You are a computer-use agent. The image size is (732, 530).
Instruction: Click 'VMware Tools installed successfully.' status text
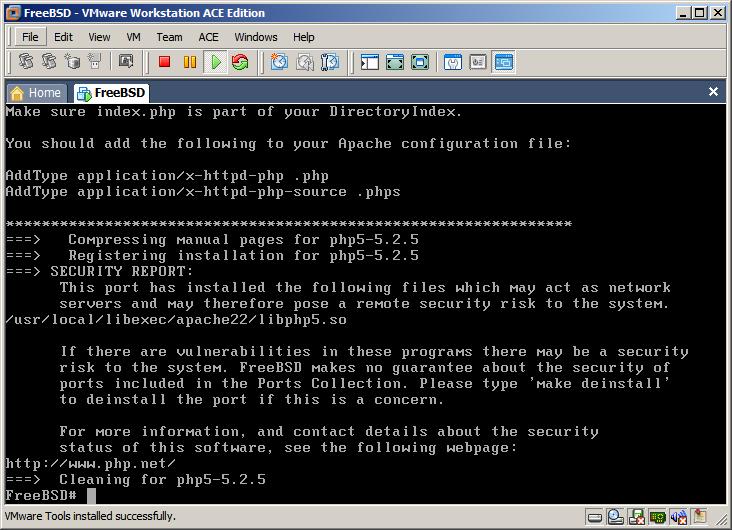coord(90,516)
